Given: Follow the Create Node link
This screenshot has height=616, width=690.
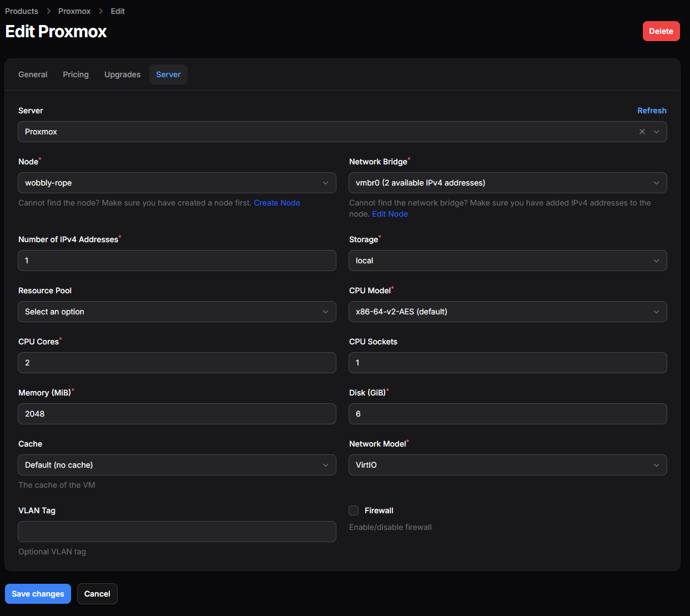Looking at the screenshot, I should [276, 203].
